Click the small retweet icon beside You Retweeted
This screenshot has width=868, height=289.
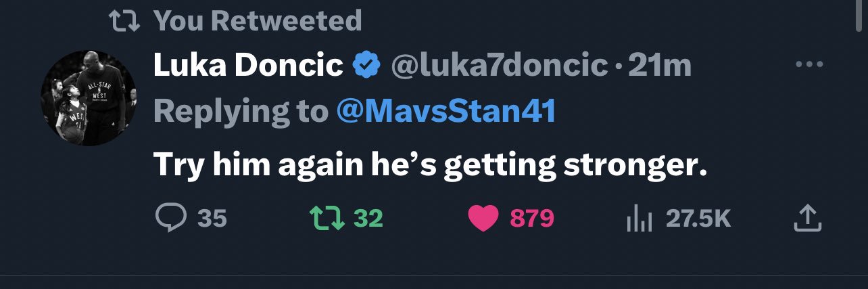pyautogui.click(x=124, y=21)
